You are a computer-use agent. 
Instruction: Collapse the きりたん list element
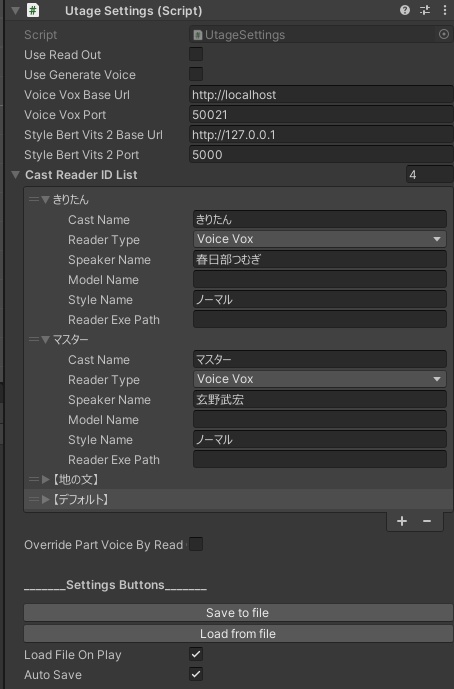(45, 199)
